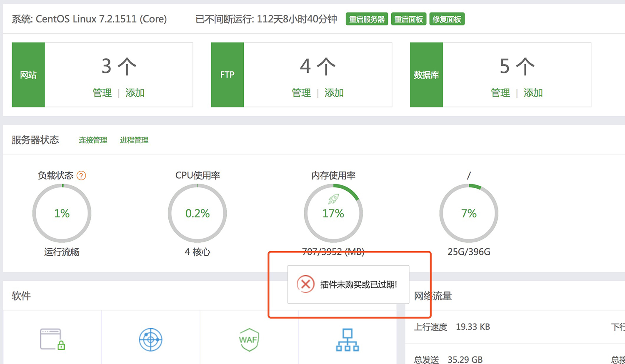Click the 重启面板 button
This screenshot has height=364, width=625.
click(408, 19)
